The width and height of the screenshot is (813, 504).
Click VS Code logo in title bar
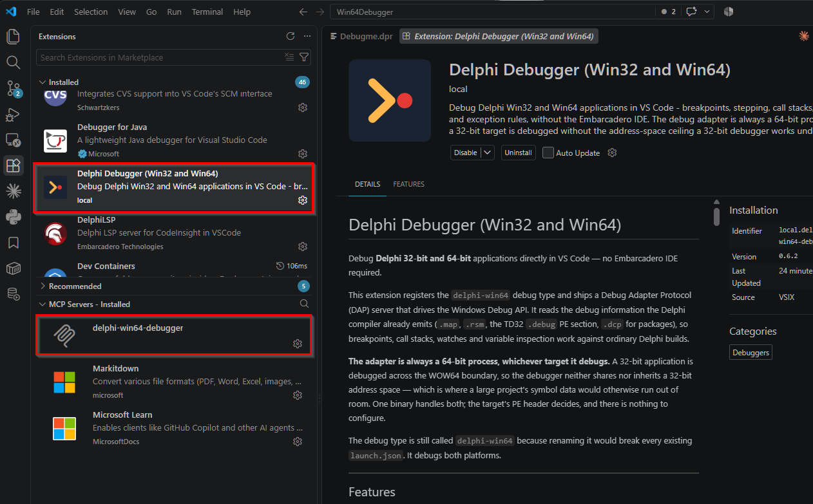click(x=11, y=12)
